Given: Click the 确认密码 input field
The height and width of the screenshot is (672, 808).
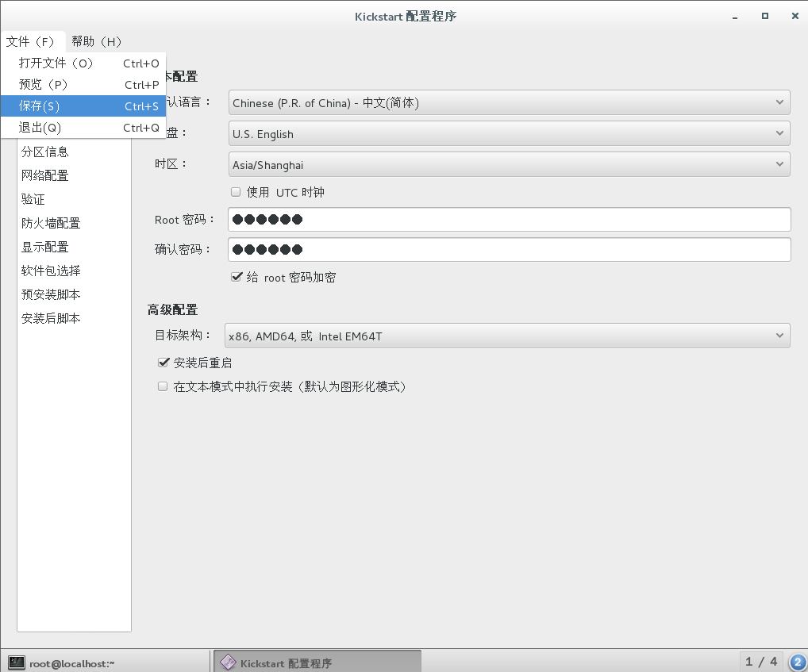Looking at the screenshot, I should tap(509, 249).
